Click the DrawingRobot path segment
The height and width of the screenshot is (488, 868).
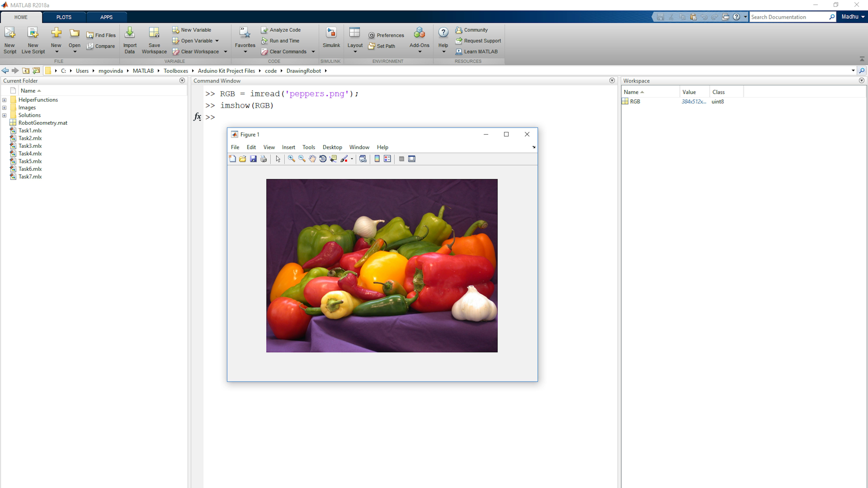304,71
